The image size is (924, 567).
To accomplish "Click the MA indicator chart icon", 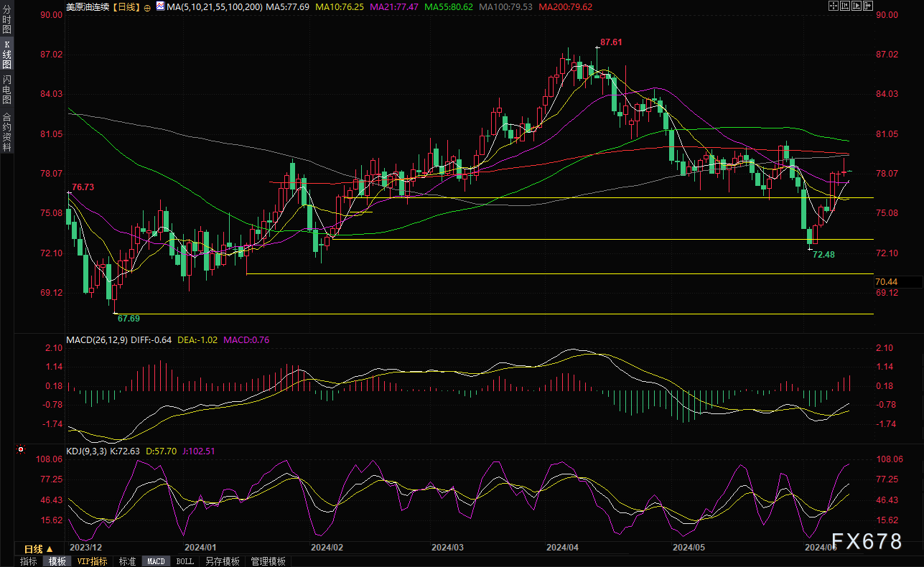I will (x=161, y=6).
